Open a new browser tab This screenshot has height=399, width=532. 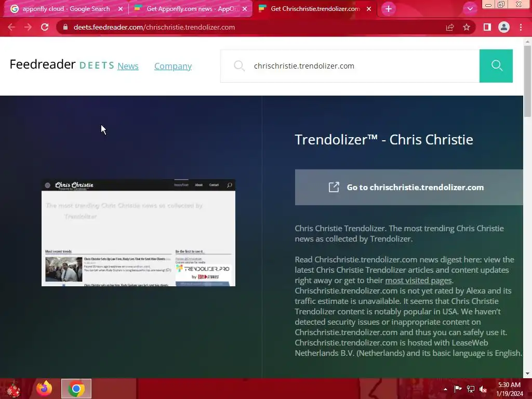389,9
